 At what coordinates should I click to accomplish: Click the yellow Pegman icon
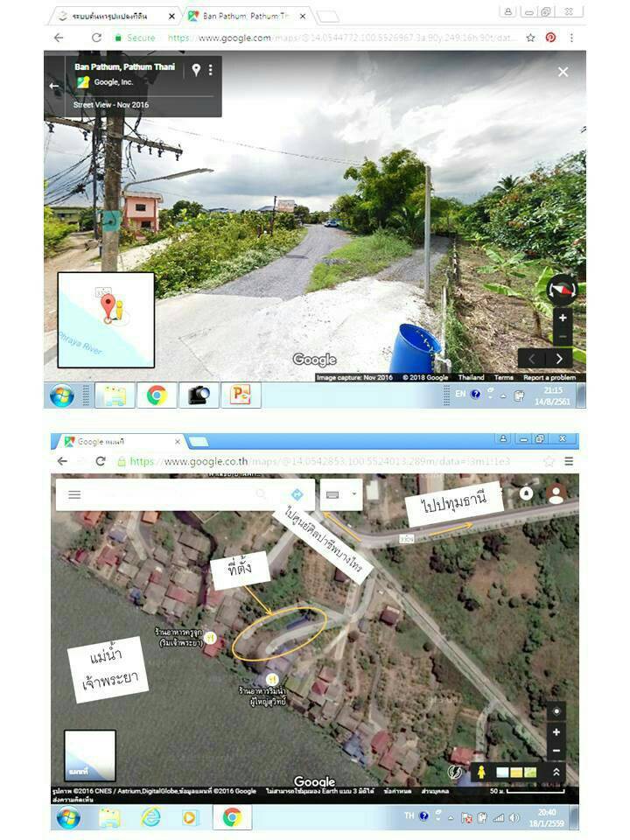(x=481, y=772)
